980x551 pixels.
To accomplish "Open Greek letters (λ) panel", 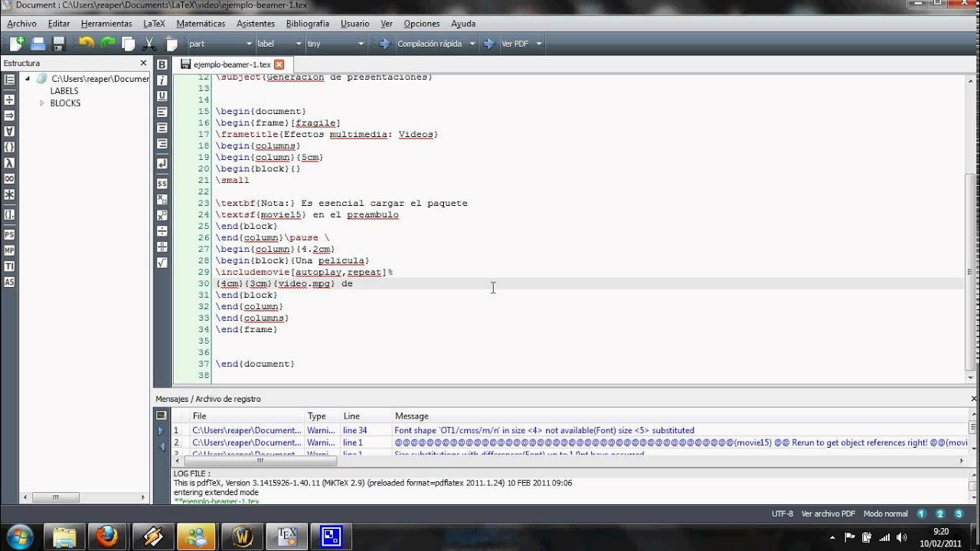I will pos(9,163).
